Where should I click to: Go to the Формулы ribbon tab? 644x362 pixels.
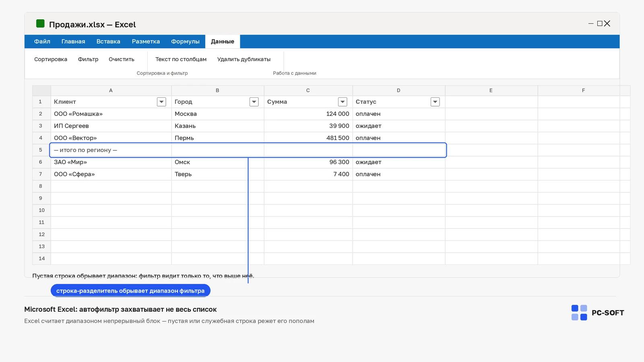click(185, 41)
